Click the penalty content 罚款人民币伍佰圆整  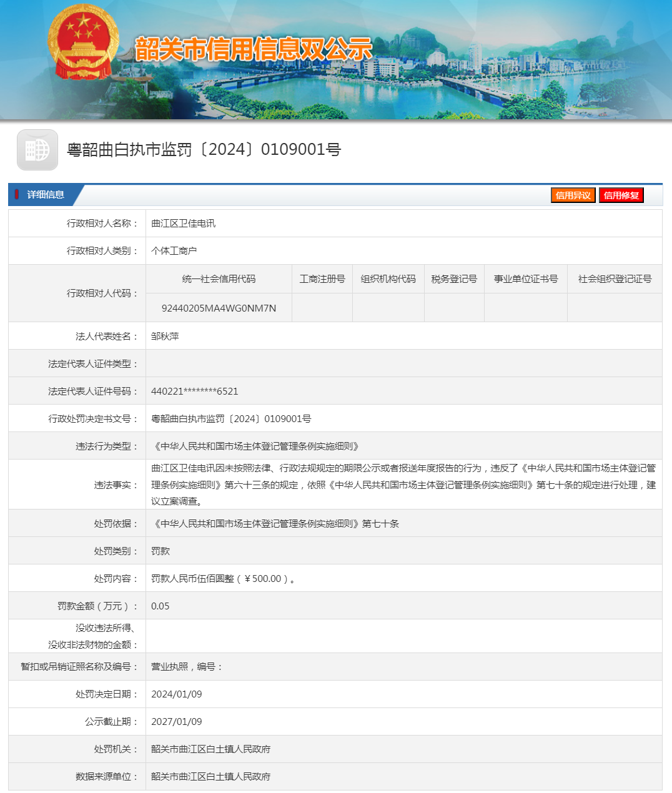224,579
